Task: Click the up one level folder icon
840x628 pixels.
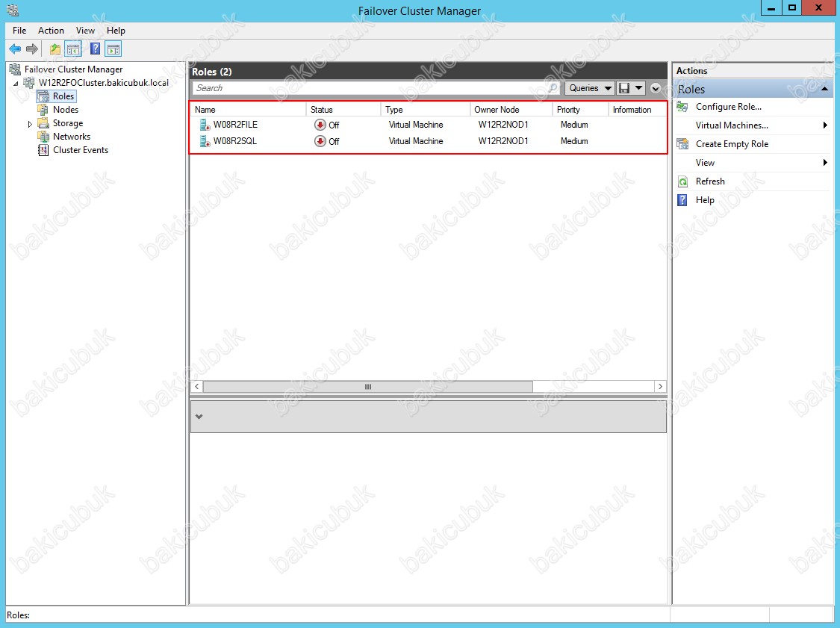Action: [x=55, y=49]
